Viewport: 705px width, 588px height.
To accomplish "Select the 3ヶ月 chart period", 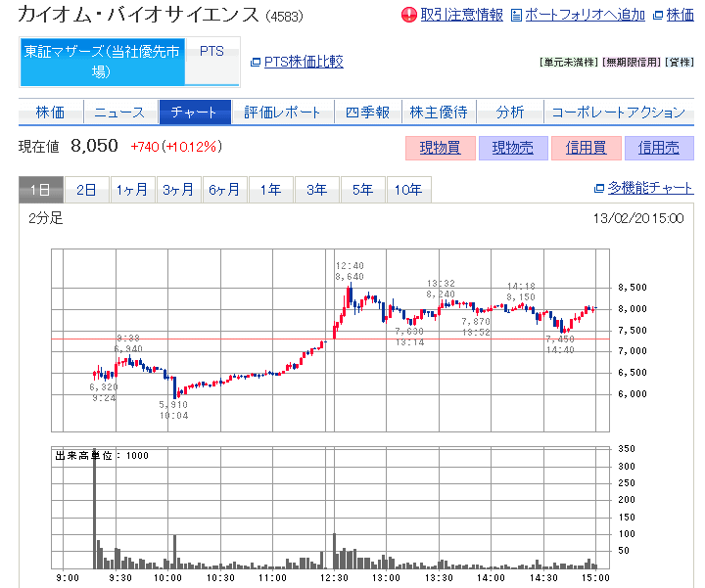I will (178, 190).
